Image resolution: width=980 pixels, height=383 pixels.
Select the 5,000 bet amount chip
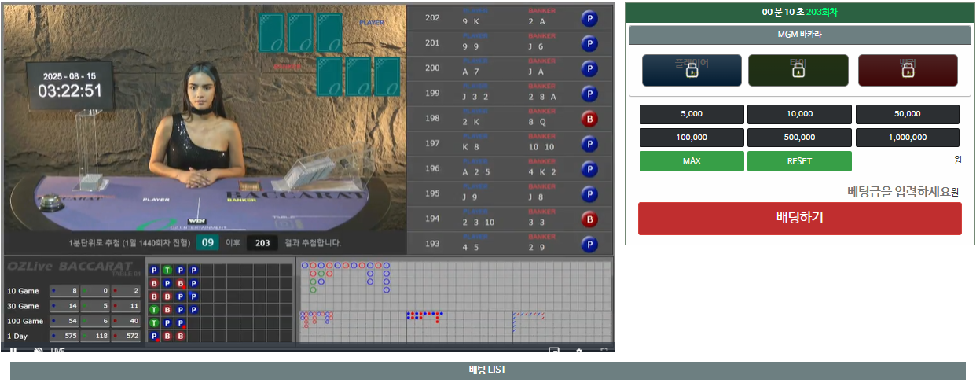691,114
